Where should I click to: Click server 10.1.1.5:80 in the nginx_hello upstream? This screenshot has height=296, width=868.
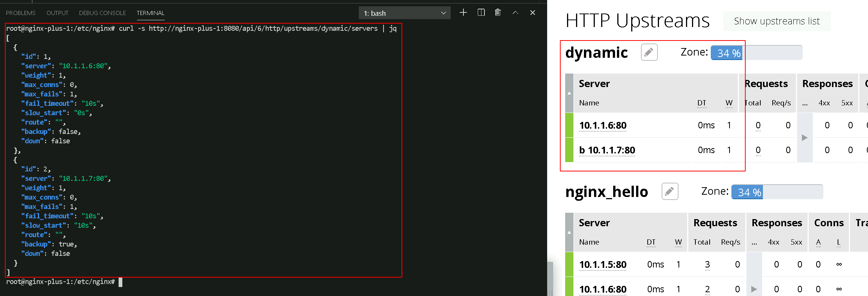click(x=603, y=264)
